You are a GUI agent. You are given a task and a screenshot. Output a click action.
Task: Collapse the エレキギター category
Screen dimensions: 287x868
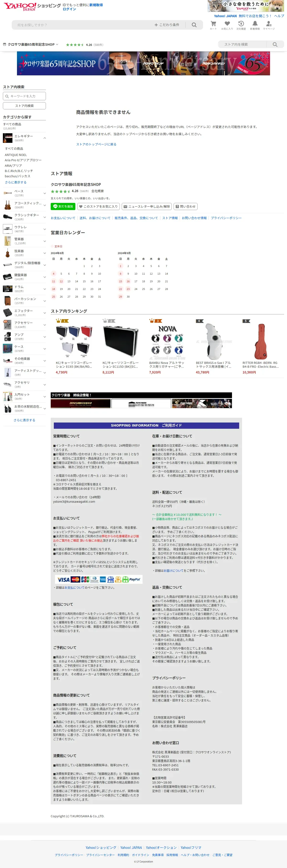[44, 138]
